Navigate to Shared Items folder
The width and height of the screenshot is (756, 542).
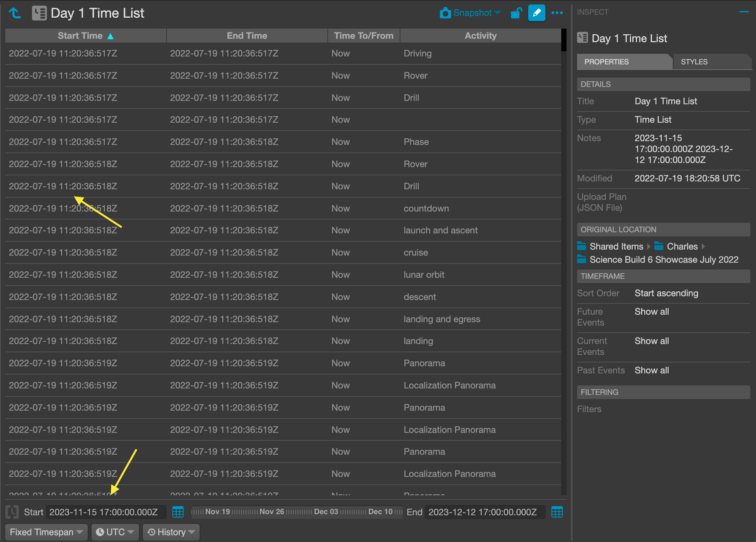[x=616, y=246]
